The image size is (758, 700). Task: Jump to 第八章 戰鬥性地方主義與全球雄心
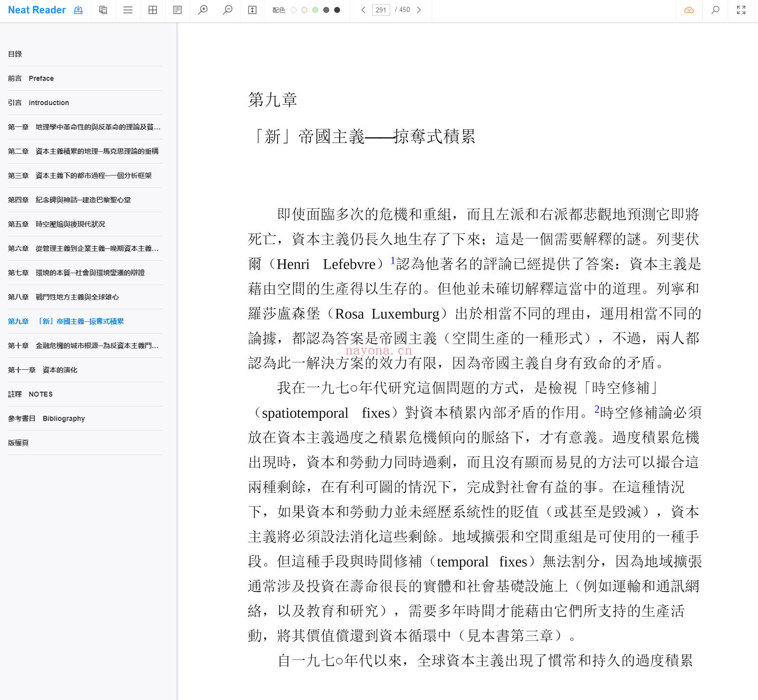85,297
